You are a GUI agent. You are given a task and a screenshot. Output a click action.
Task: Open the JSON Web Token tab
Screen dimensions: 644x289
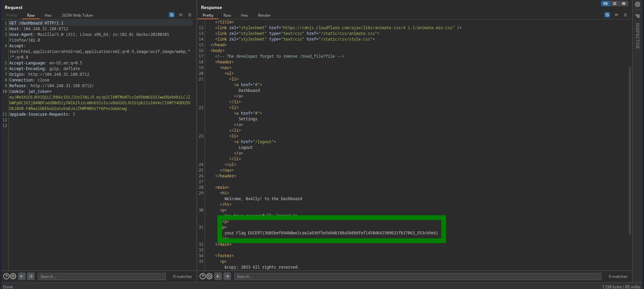(77, 15)
